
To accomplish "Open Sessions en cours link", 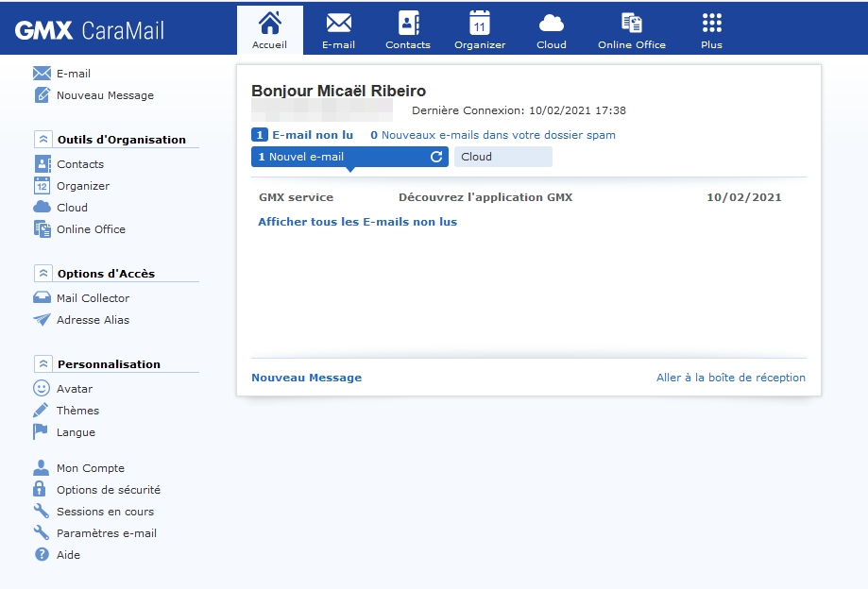I will click(x=105, y=512).
